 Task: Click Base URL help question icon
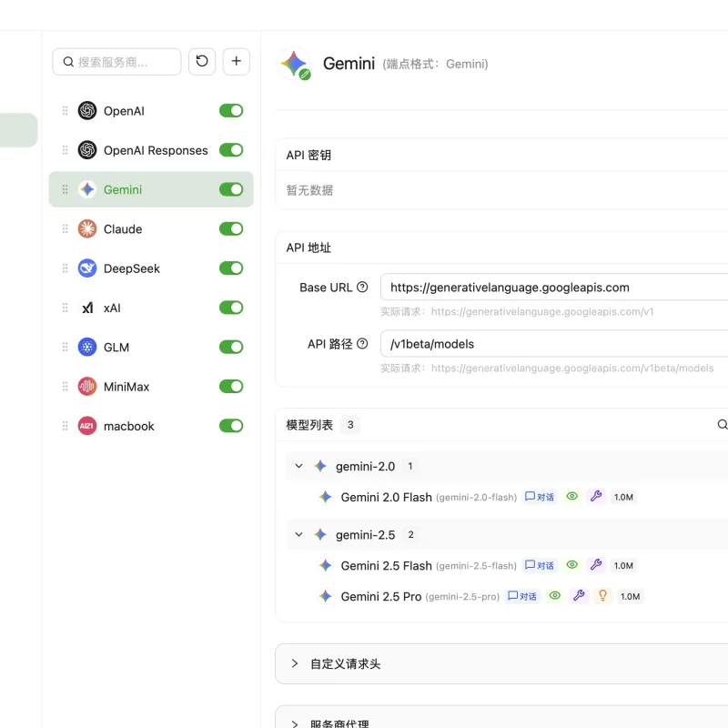tap(362, 288)
